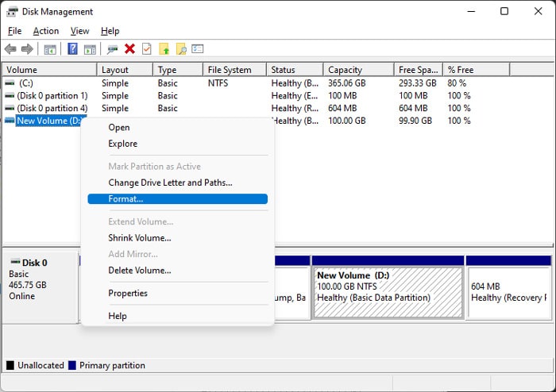This screenshot has width=556, height=392.
Task: Choose Help at bottom of context menu
Action: [177, 316]
